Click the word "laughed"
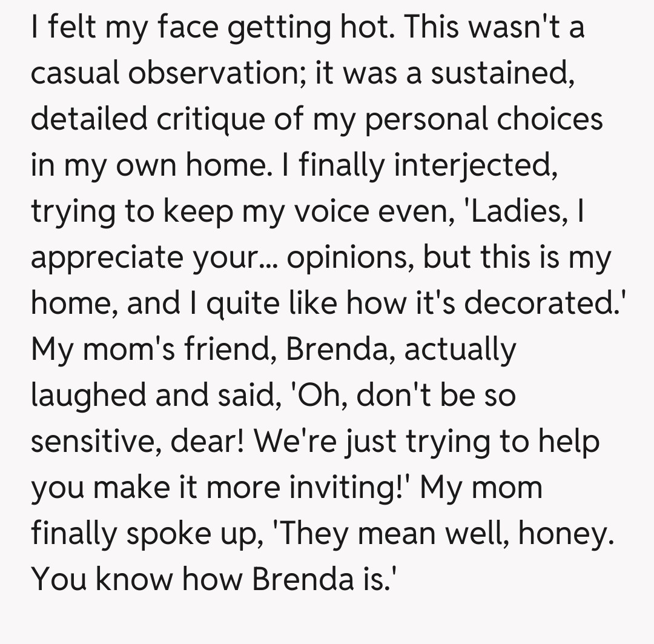Screen dimensions: 654x644 coord(88,395)
